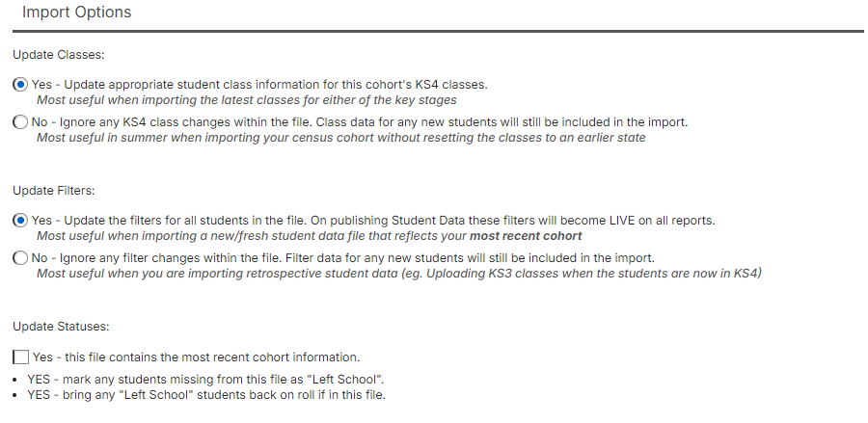The image size is (868, 423).
Task: Click hint about importing your census cohort in summer
Action: tap(340, 137)
